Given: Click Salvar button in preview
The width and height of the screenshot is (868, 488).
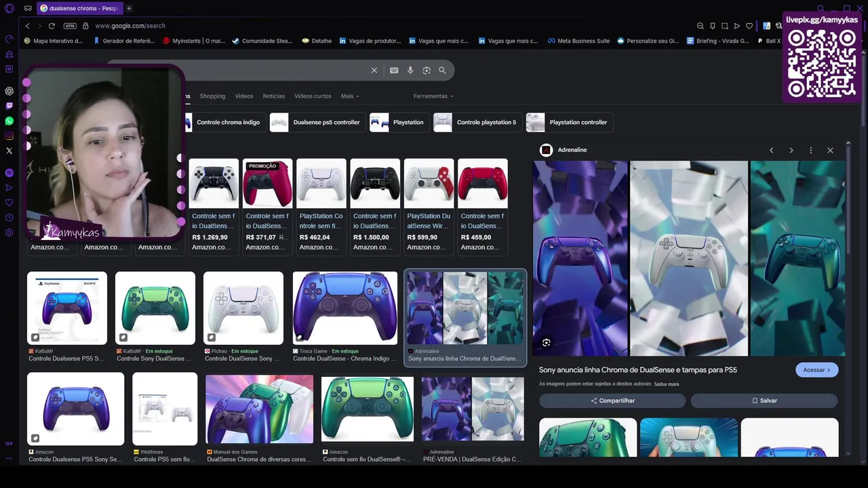Looking at the screenshot, I should click(764, 401).
